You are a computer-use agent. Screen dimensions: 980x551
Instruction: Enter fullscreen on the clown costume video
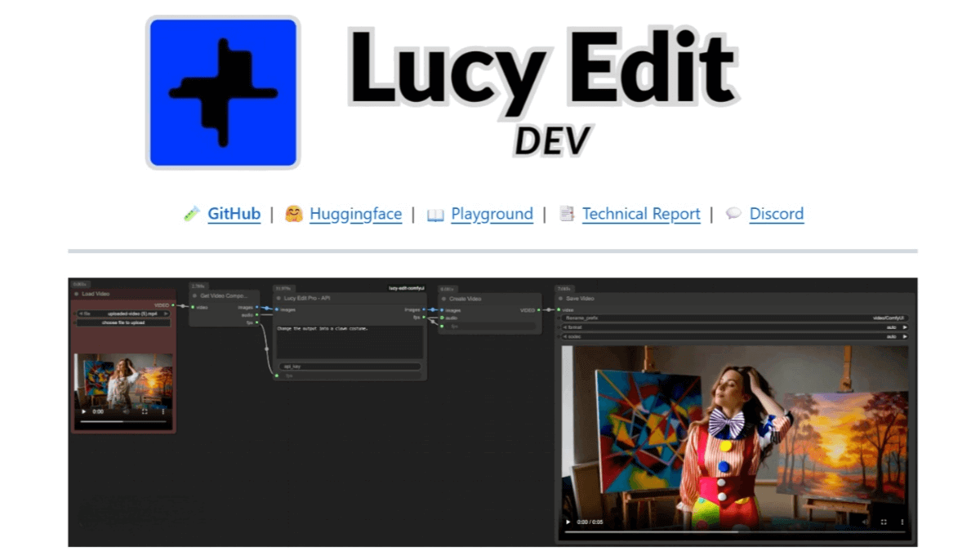(x=884, y=520)
